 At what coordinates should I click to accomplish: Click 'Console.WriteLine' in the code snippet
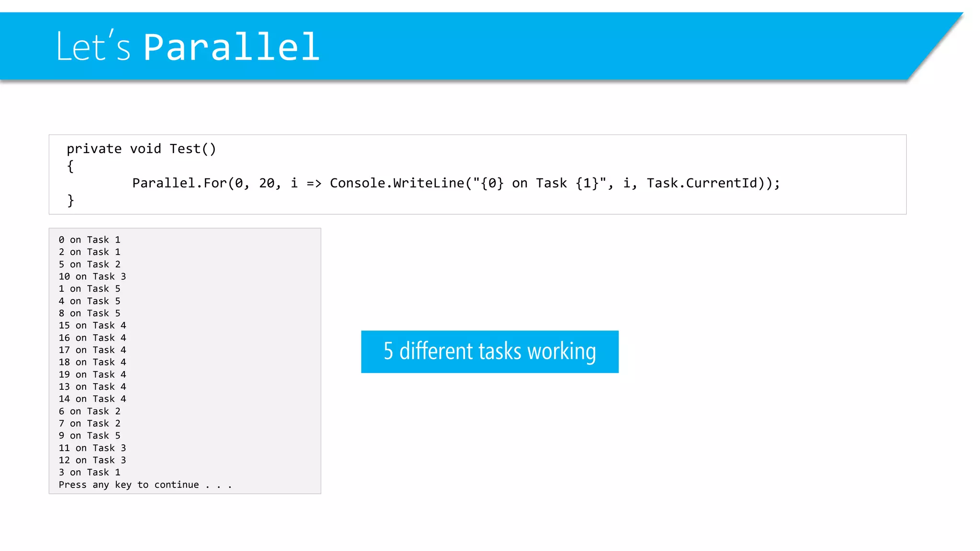(397, 183)
